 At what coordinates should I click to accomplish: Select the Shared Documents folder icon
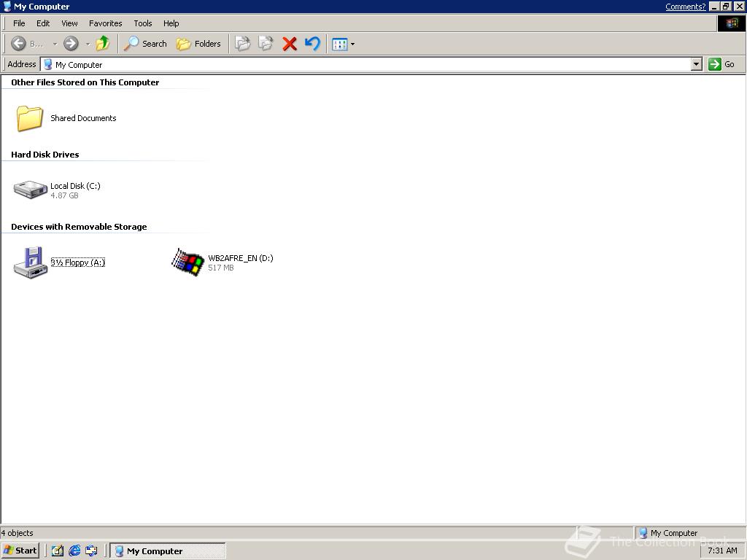pyautogui.click(x=29, y=118)
